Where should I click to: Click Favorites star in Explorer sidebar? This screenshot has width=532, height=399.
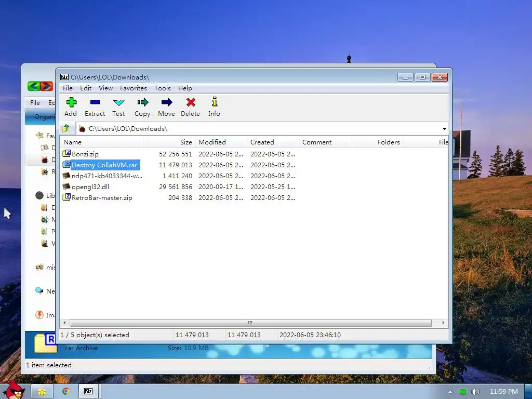tap(39, 136)
